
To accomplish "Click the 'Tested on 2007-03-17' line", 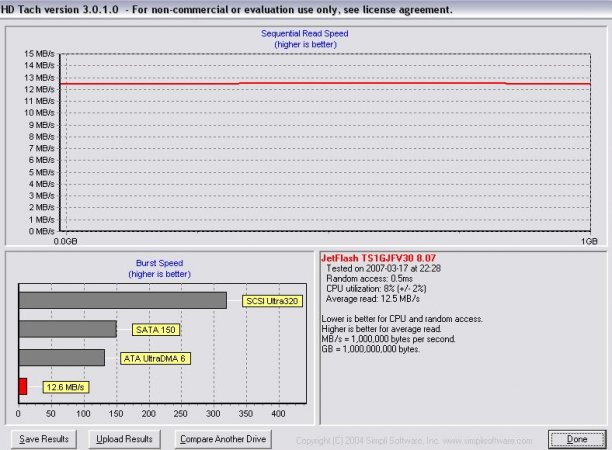I will click(x=383, y=269).
